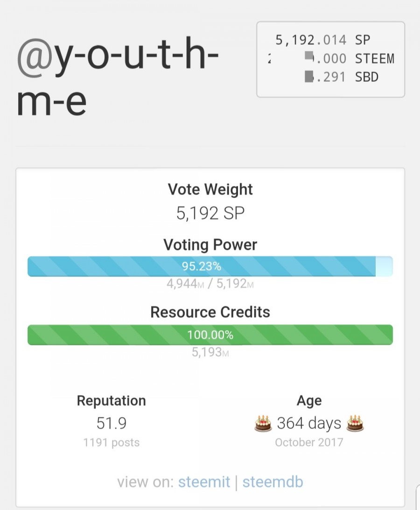
Task: Click the unfilled end of Voting Power bar
Action: click(384, 266)
